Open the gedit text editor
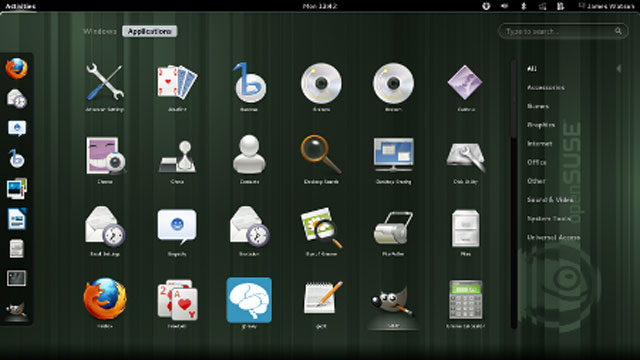 point(321,303)
